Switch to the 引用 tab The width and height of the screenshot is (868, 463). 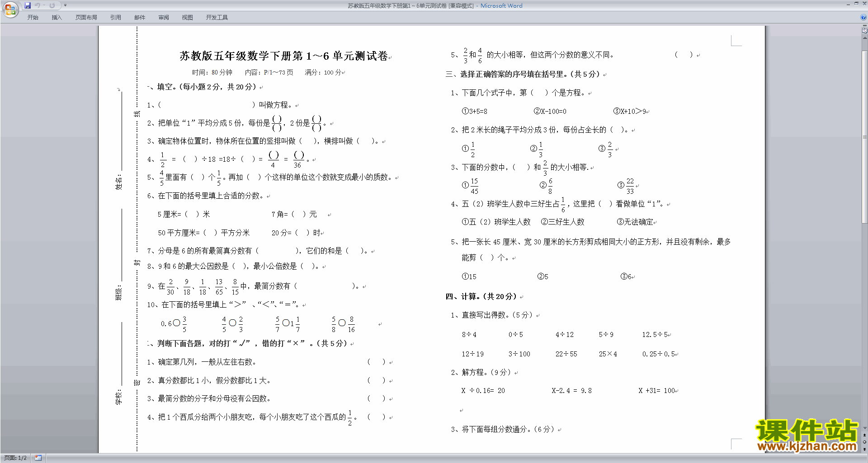click(x=116, y=18)
